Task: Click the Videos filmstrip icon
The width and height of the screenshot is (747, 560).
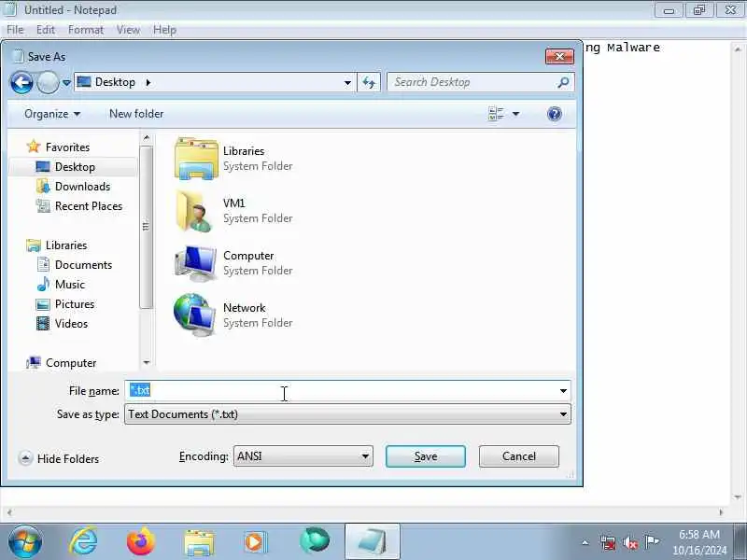Action: [43, 323]
